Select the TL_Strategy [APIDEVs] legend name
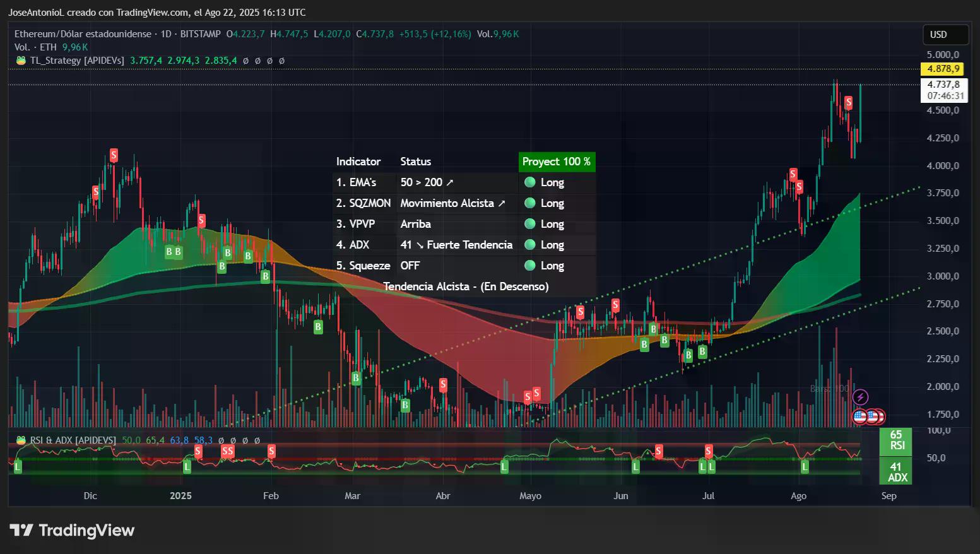Image resolution: width=980 pixels, height=554 pixels. (x=77, y=61)
